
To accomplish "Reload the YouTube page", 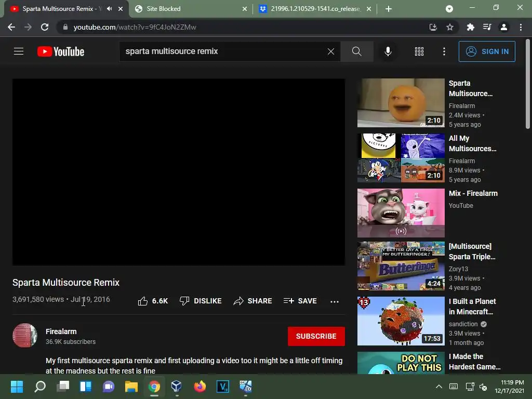I will pos(45,27).
